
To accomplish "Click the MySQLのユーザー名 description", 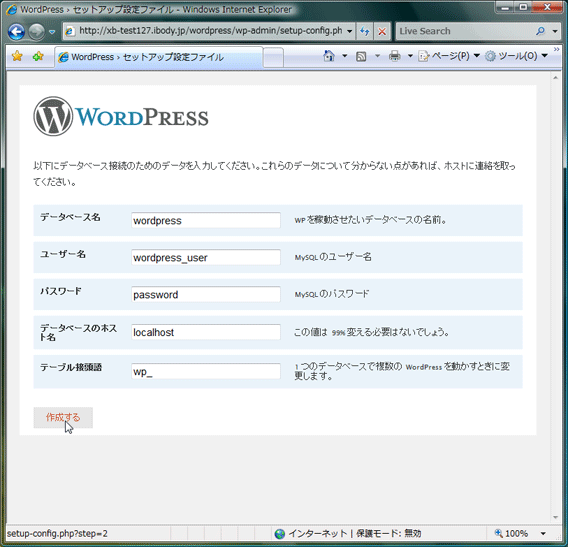I will [x=333, y=257].
